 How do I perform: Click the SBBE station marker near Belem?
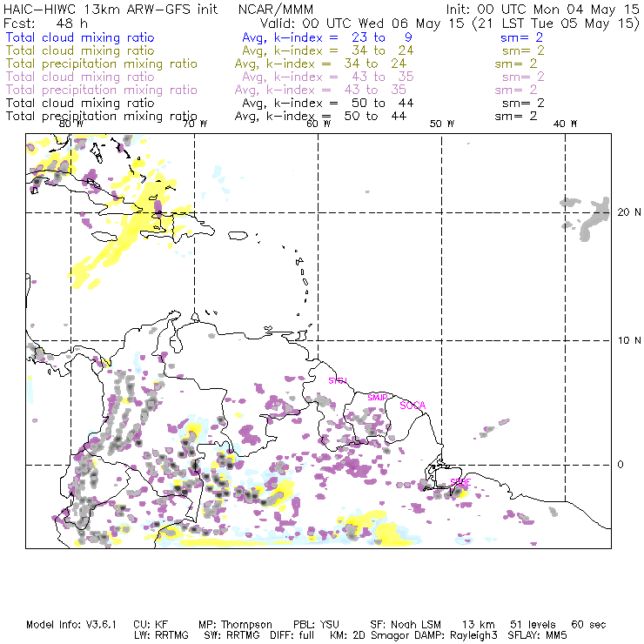[x=460, y=482]
